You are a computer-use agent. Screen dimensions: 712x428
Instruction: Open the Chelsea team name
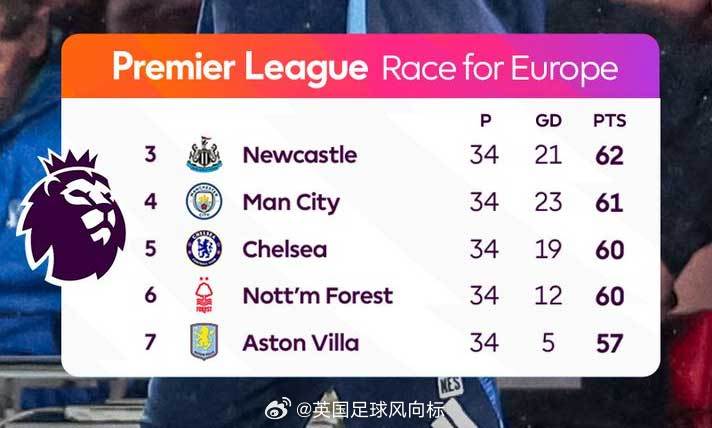[285, 249]
